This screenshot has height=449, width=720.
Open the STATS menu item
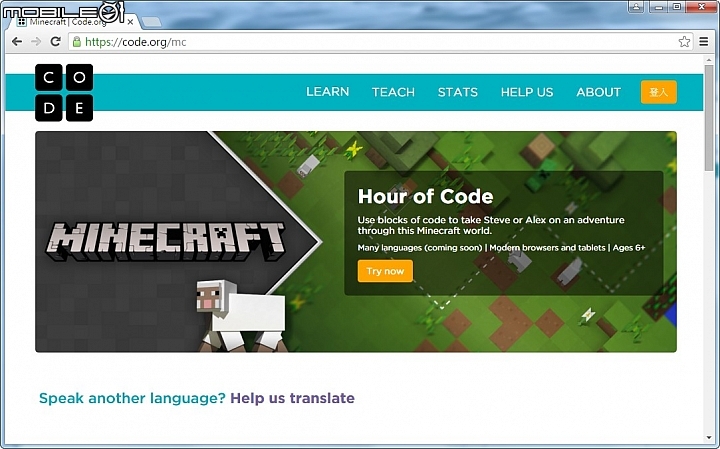tap(458, 92)
